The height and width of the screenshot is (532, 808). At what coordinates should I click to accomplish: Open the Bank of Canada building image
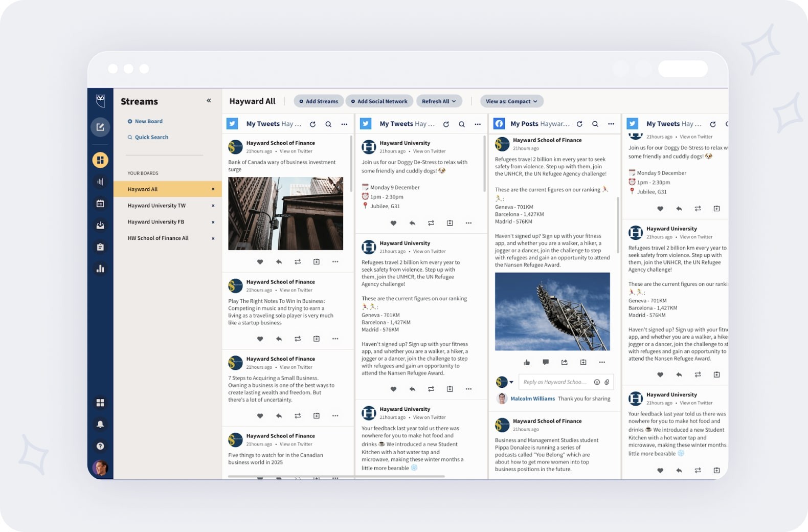click(285, 213)
